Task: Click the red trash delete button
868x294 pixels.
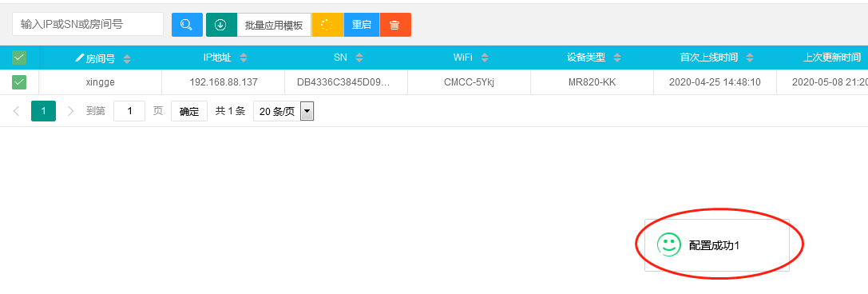Action: [x=395, y=25]
